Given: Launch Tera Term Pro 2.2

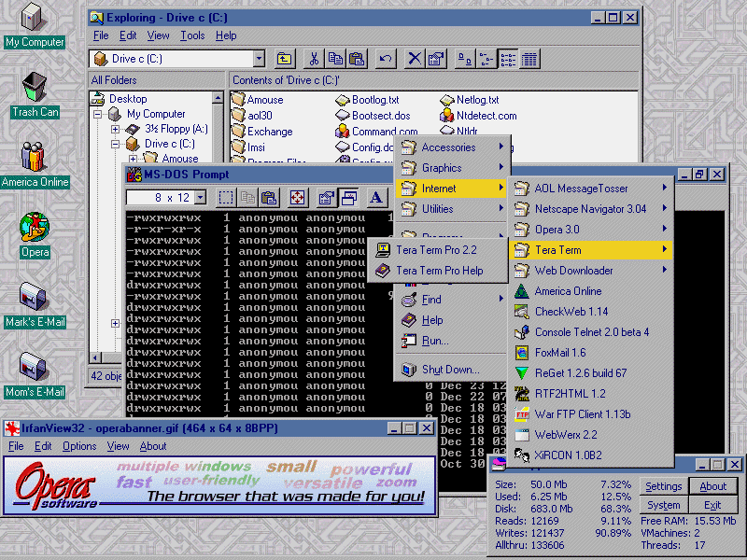Looking at the screenshot, I should tap(437, 250).
